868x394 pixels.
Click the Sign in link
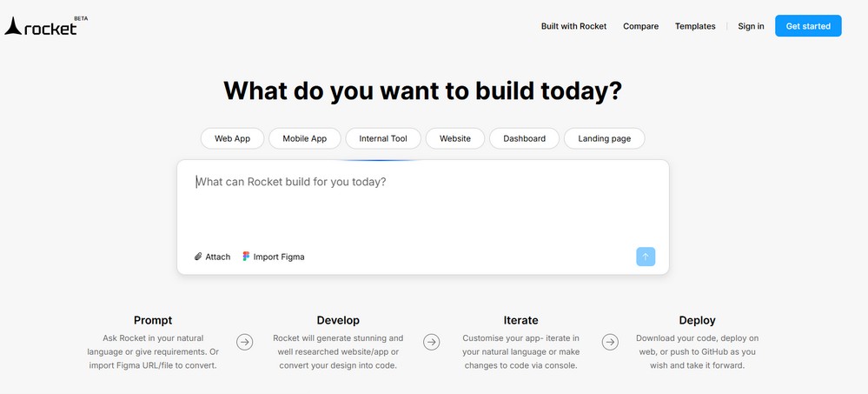tap(752, 26)
